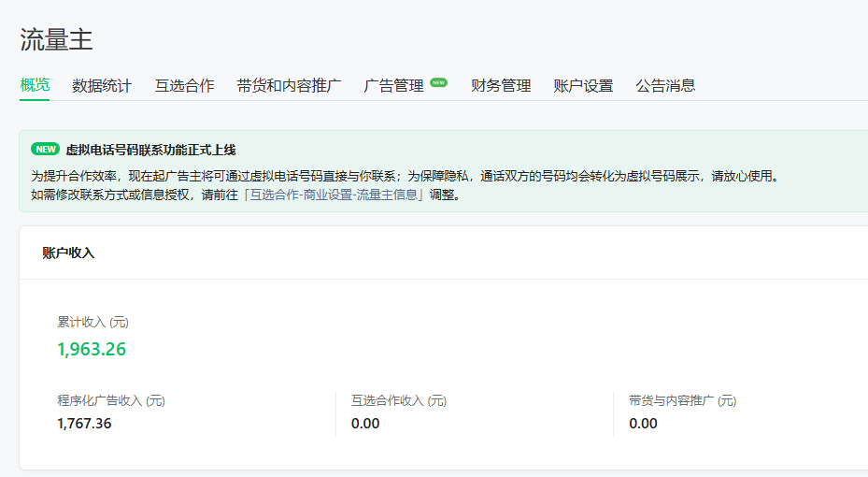View the 公告消息 tab
Viewport: 868px width, 477px height.
[x=665, y=86]
